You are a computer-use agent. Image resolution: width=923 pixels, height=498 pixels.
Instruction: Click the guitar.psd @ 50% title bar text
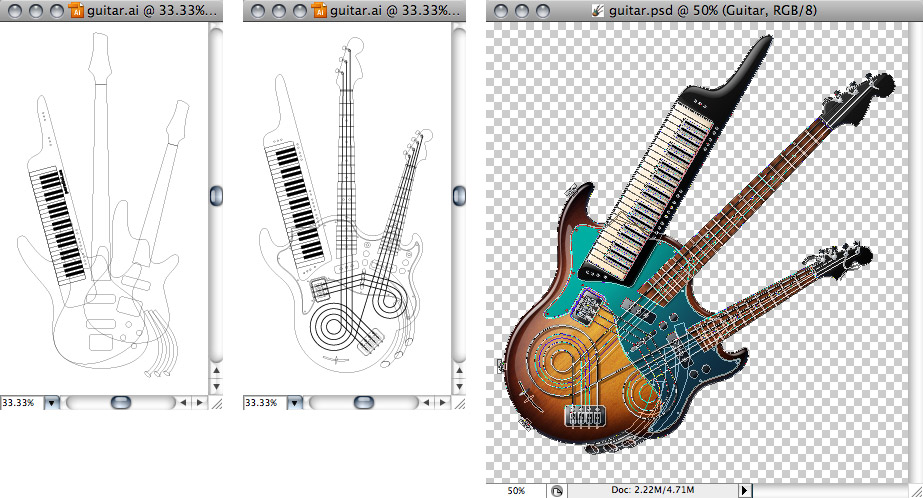click(x=700, y=11)
